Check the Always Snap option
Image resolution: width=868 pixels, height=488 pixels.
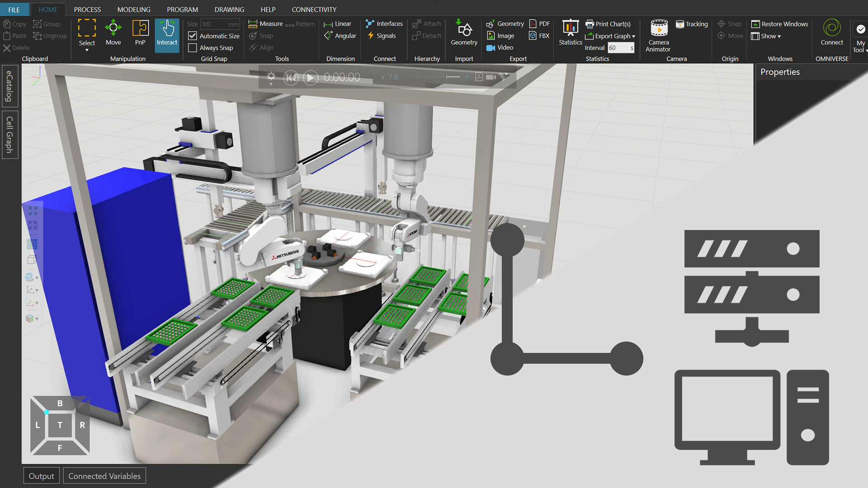point(192,47)
